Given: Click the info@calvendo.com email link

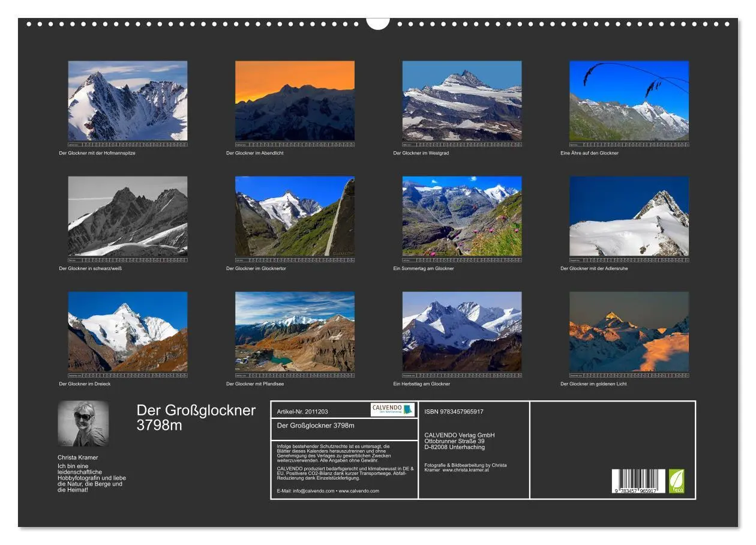Looking at the screenshot, I should pos(313,490).
